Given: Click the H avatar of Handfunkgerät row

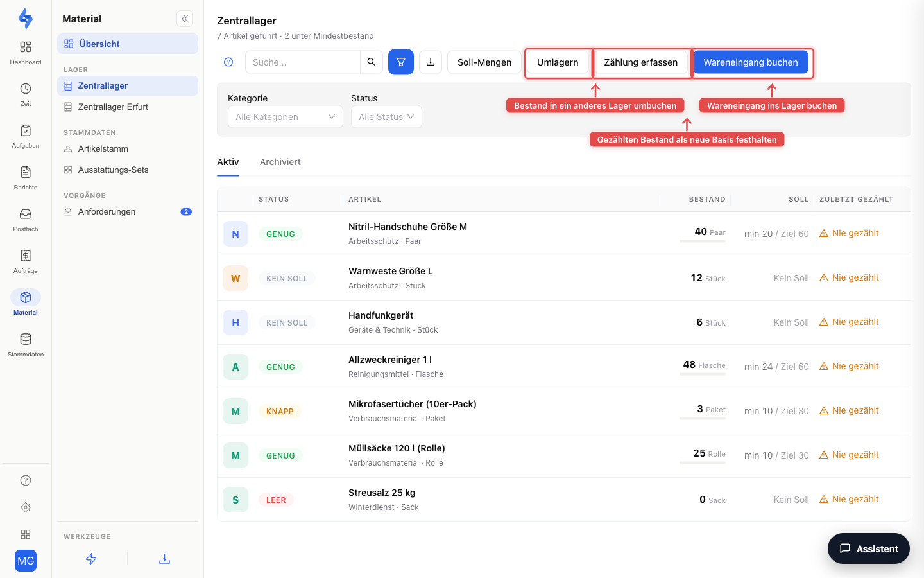Looking at the screenshot, I should coord(235,322).
